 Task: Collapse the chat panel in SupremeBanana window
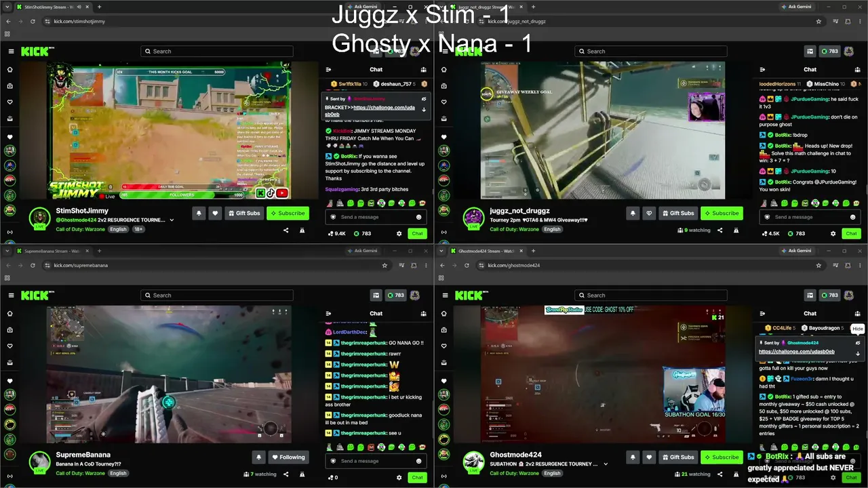pyautogui.click(x=328, y=313)
